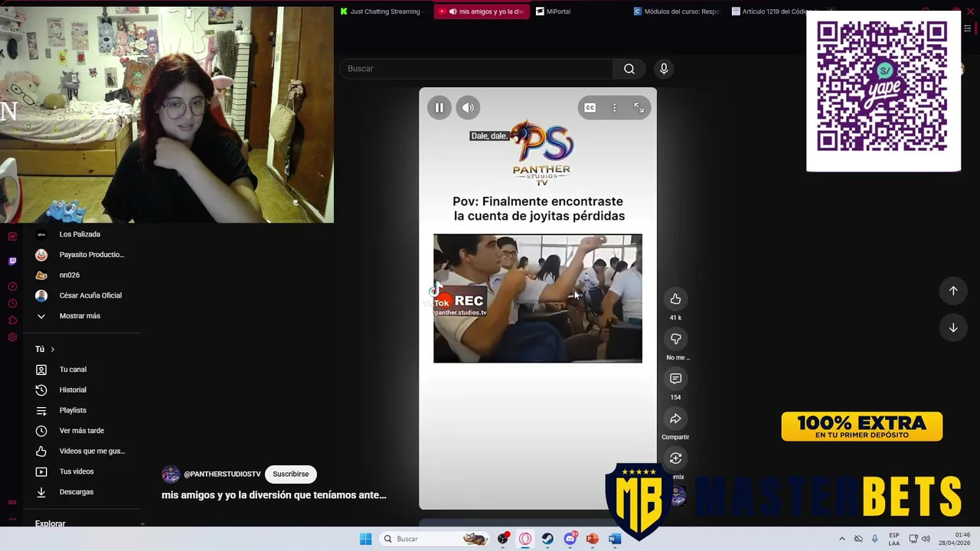Open OBS Studio from taskbar
The height and width of the screenshot is (551, 980).
(x=503, y=539)
